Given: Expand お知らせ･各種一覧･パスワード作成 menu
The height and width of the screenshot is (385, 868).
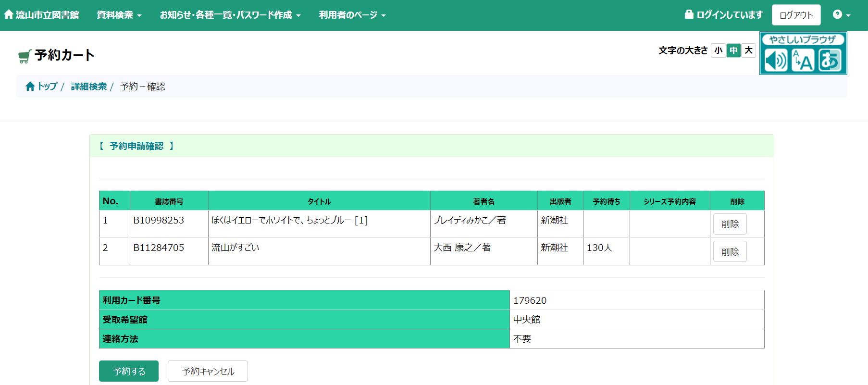Looking at the screenshot, I should click(230, 15).
